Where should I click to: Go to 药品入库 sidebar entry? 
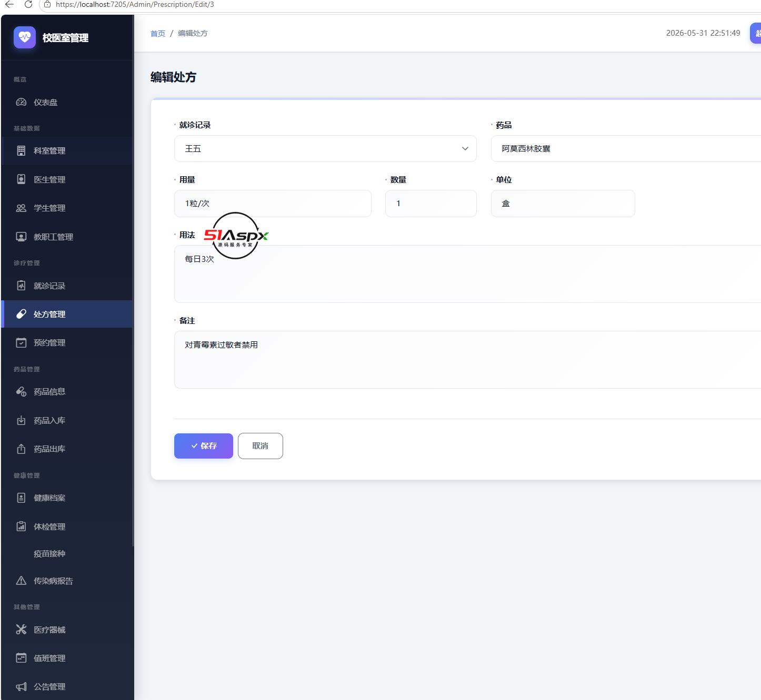pos(67,420)
